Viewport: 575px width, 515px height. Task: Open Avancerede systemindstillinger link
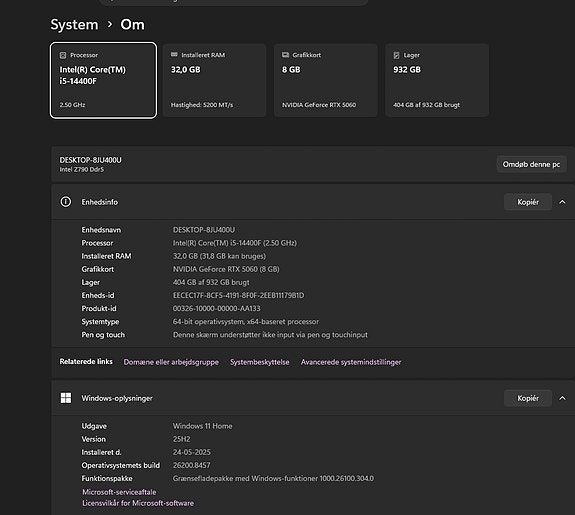(351, 362)
